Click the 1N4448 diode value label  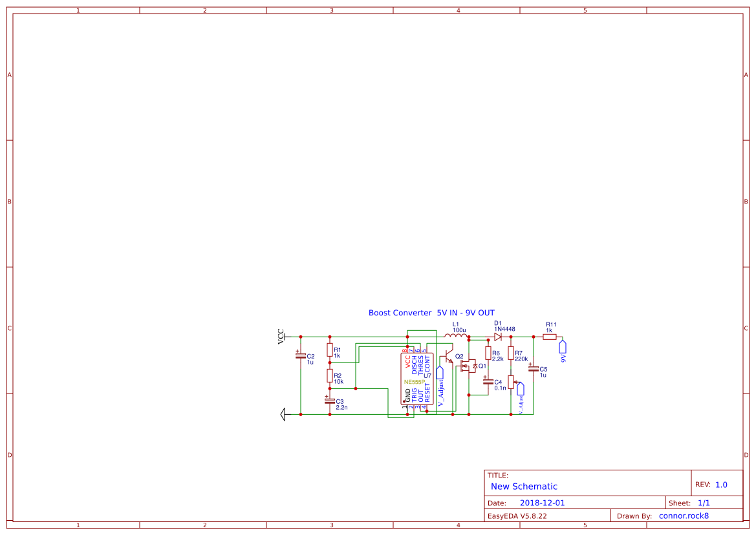[x=505, y=330]
